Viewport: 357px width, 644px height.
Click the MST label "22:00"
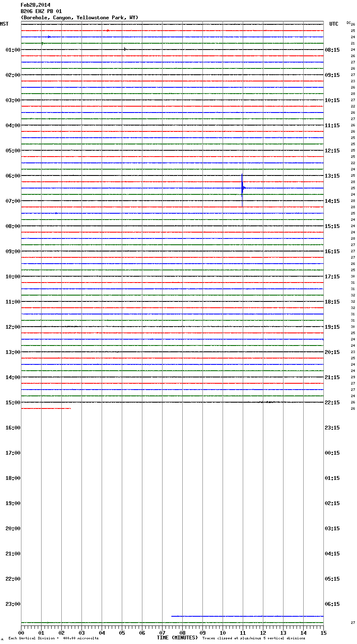[13, 579]
